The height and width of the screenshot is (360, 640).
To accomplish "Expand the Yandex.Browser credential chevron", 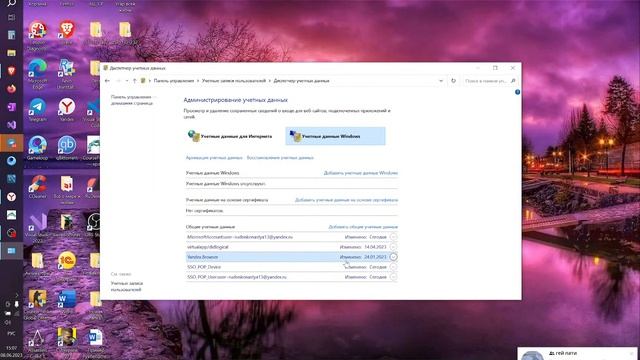I will point(393,257).
